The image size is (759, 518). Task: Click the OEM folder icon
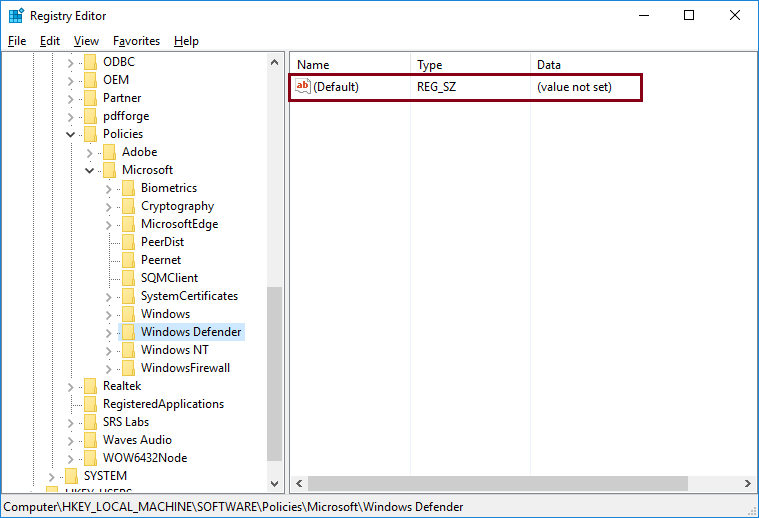click(90, 80)
